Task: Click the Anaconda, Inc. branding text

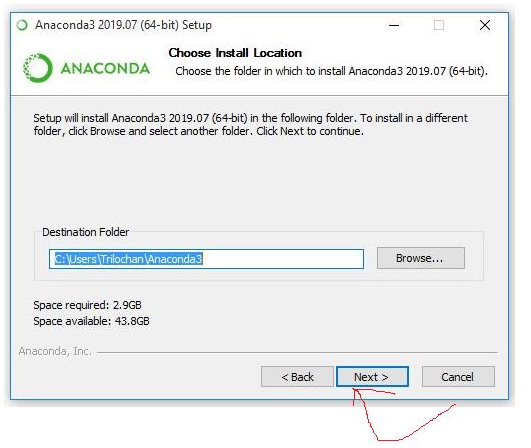Action: tap(55, 351)
